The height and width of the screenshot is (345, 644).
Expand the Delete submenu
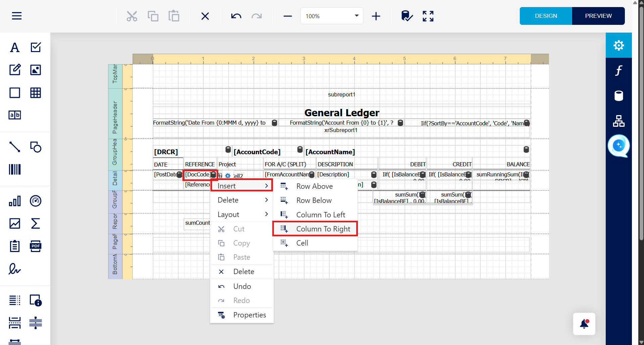242,200
